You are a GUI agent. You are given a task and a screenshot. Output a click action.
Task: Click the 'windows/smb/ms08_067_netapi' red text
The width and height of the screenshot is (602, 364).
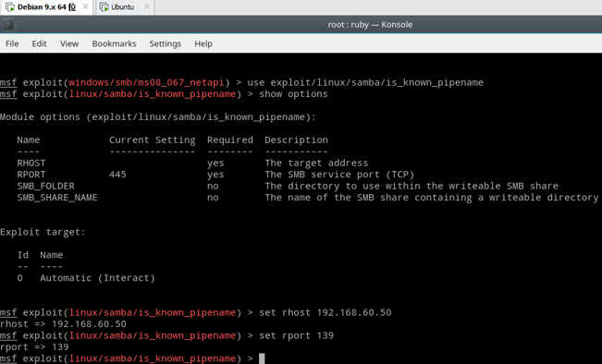click(x=146, y=82)
